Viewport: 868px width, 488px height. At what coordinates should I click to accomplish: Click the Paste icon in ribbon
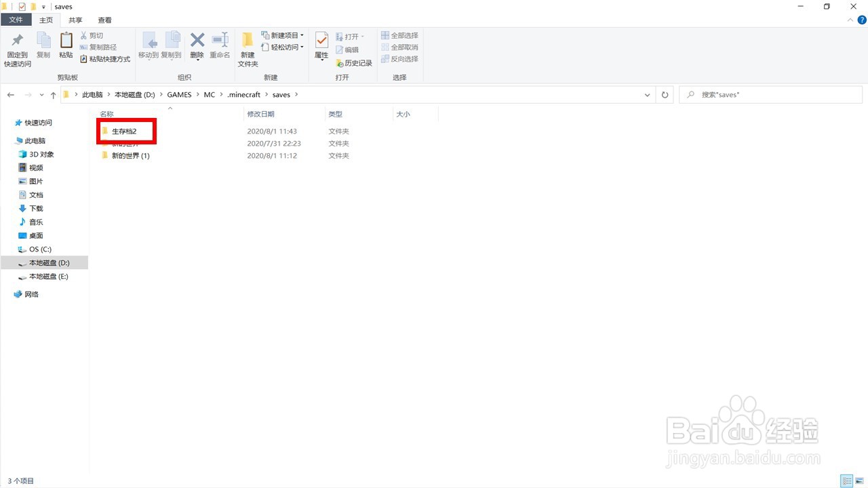tap(66, 41)
